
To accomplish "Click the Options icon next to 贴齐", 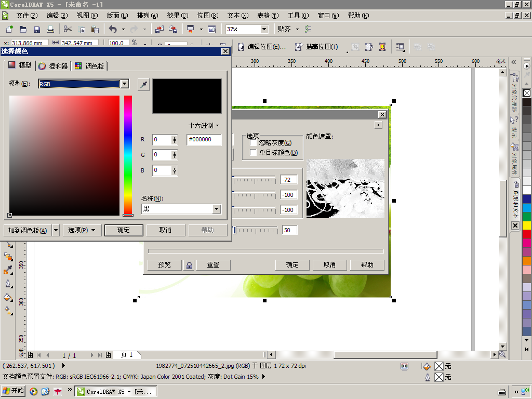I will pos(308,29).
